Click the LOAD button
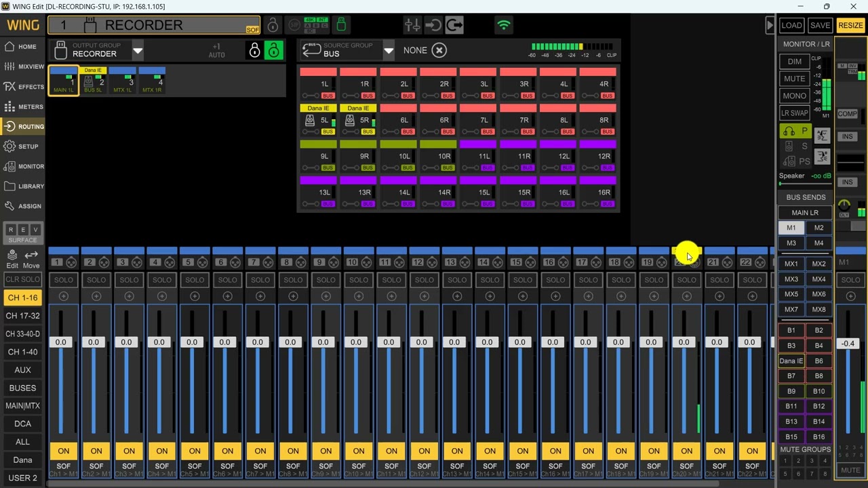The width and height of the screenshot is (868, 488). (x=791, y=25)
